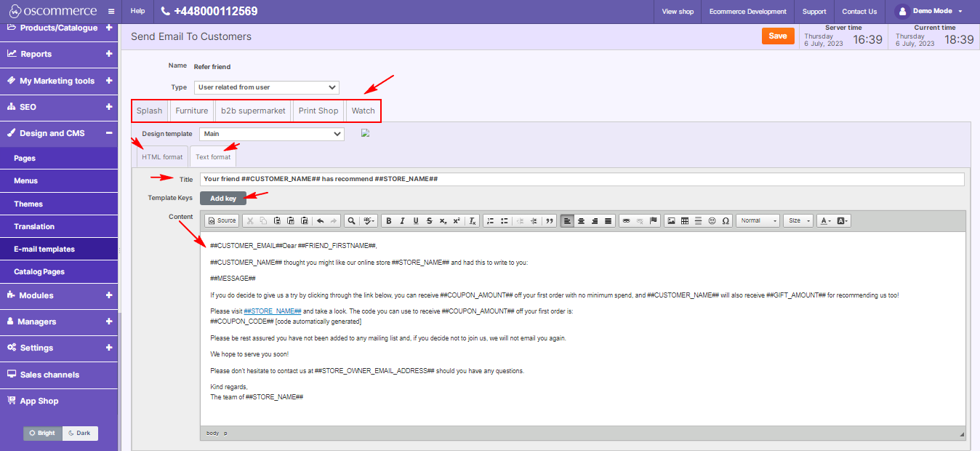
Task: Switch theme to Bright mode
Action: [42, 433]
